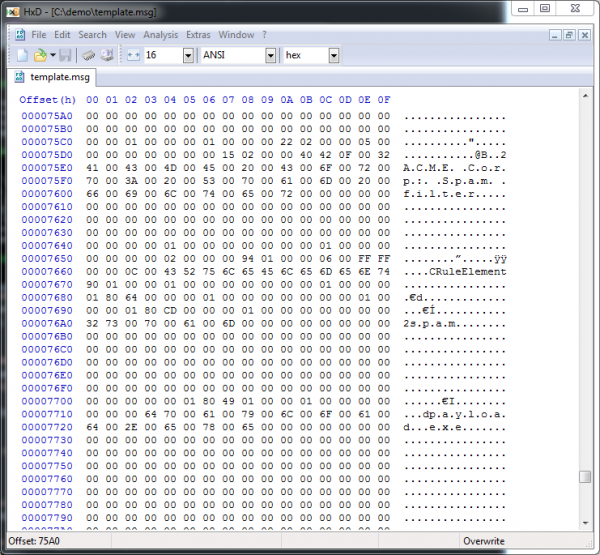Open the Extras menu

pos(198,35)
